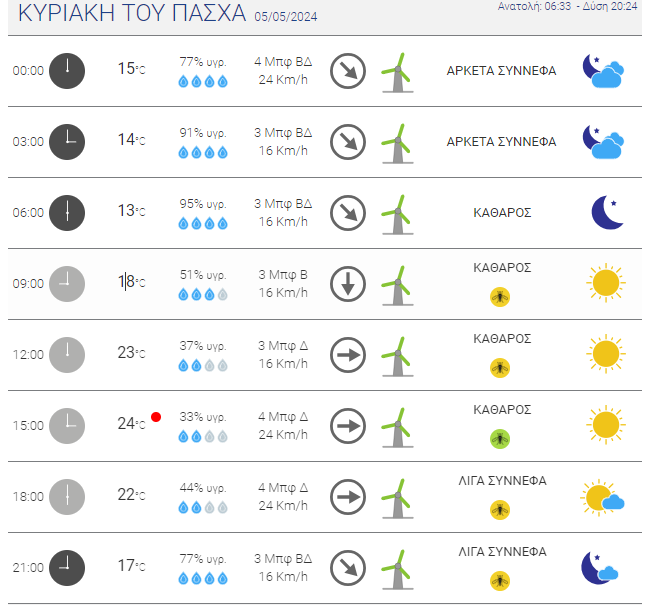Click the sun icon at 12:00
The width and height of the screenshot is (656, 605).
tap(606, 354)
